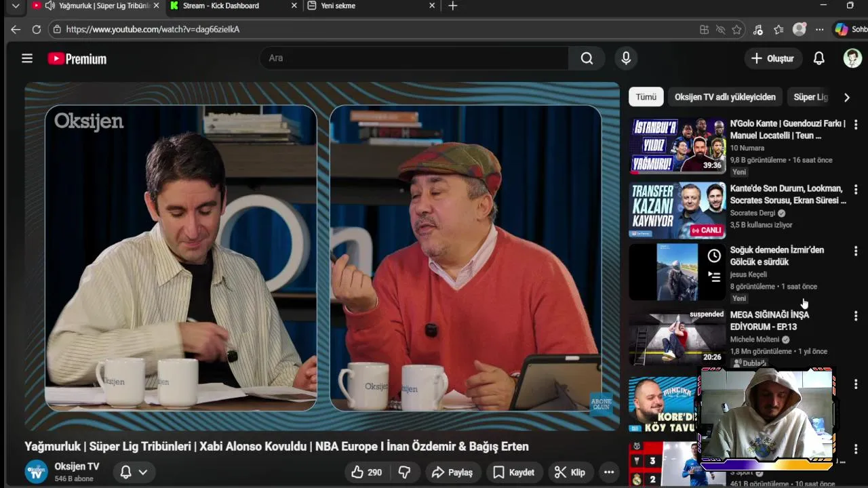The width and height of the screenshot is (868, 488).
Task: Start voice search with microphone icon
Action: (x=626, y=58)
